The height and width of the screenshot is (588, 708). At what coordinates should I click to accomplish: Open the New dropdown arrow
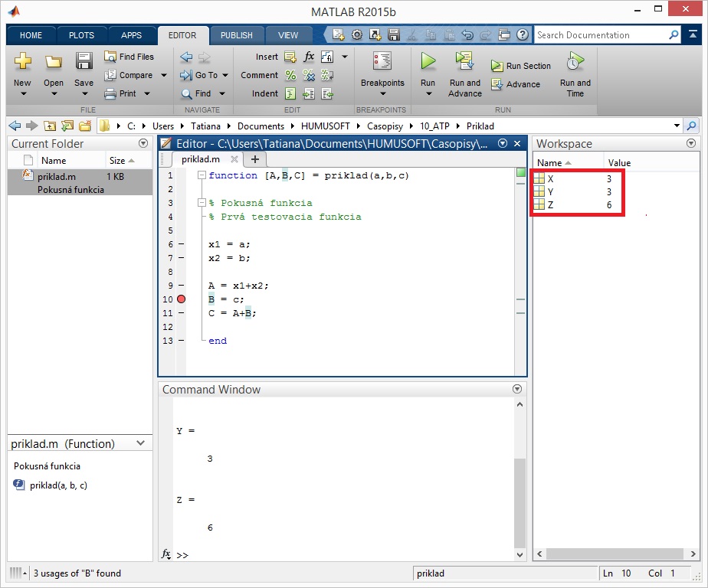[x=24, y=94]
